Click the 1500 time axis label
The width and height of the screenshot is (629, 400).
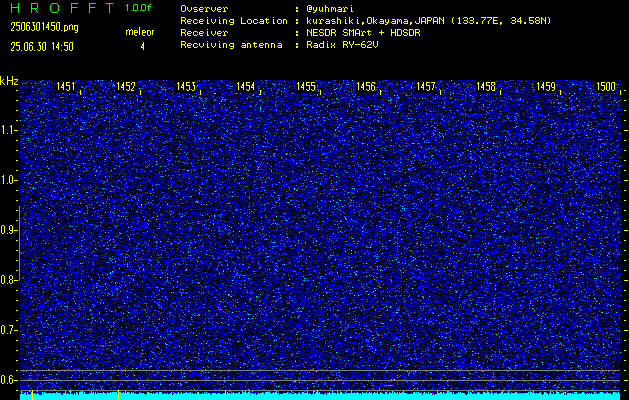coord(606,86)
